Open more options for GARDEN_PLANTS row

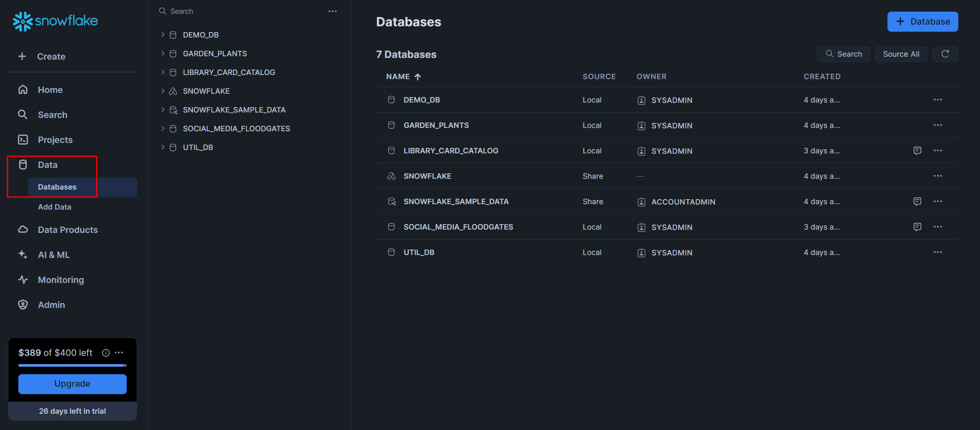coord(938,125)
